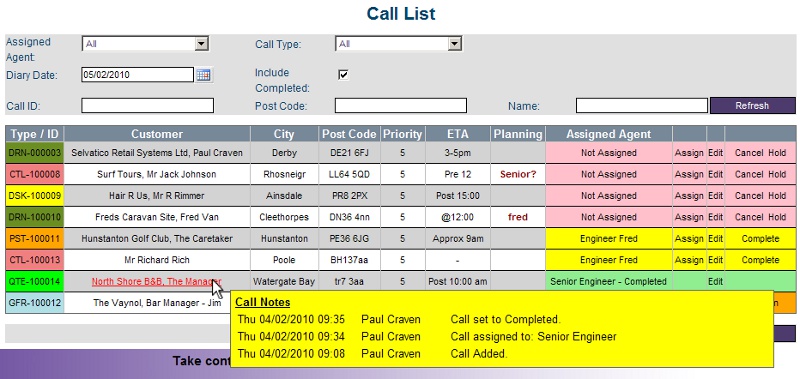Click the Diary Date text field

(137, 74)
